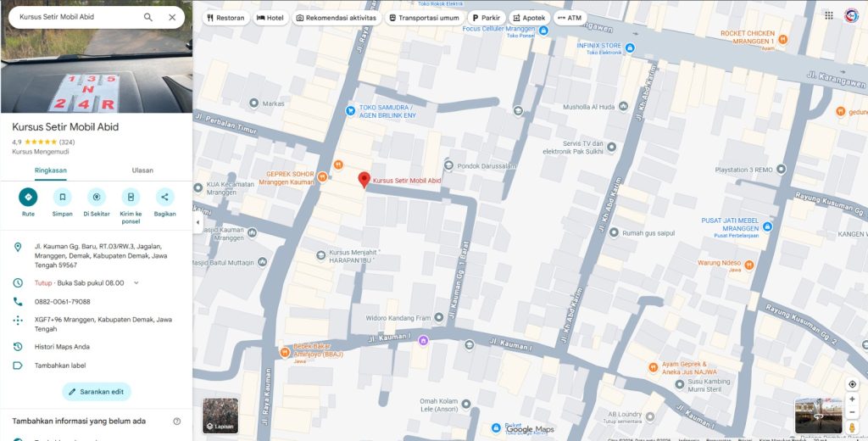Switch to the Ulasan tab
The height and width of the screenshot is (441, 868).
click(x=142, y=170)
